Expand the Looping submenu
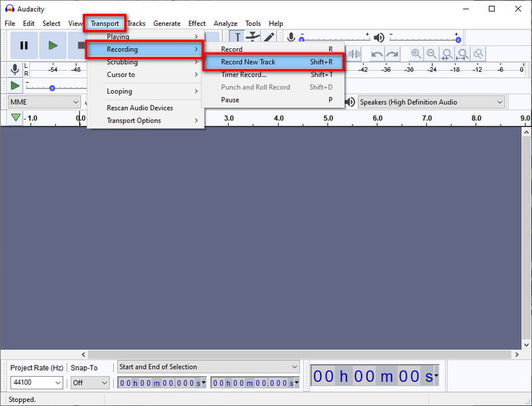This screenshot has width=532, height=406. pos(146,91)
